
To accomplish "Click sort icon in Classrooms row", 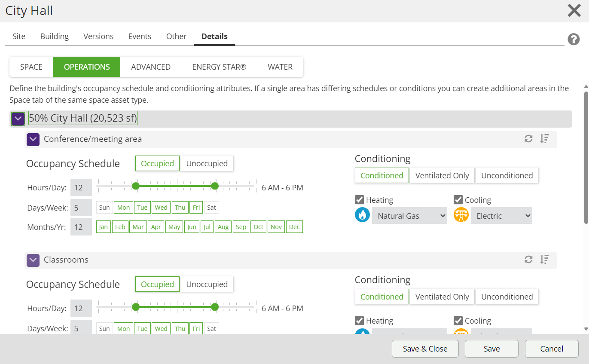I will coord(544,260).
